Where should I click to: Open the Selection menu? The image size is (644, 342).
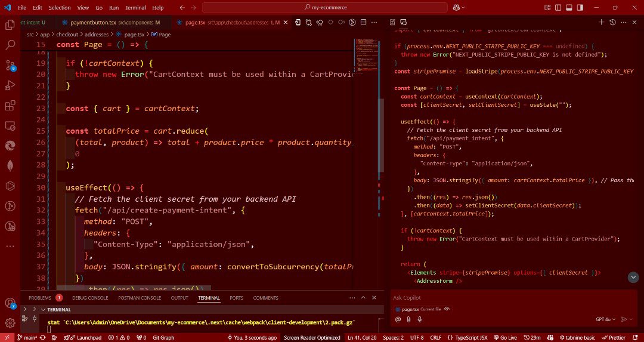(x=60, y=7)
